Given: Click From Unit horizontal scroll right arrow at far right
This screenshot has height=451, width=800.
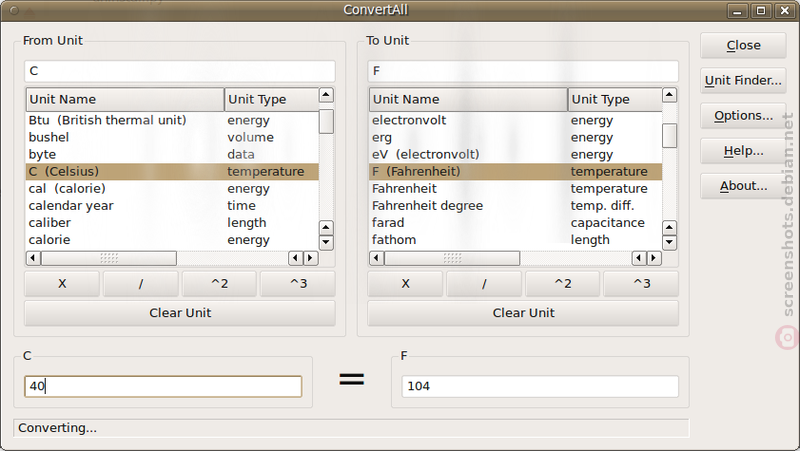Looking at the screenshot, I should (311, 258).
